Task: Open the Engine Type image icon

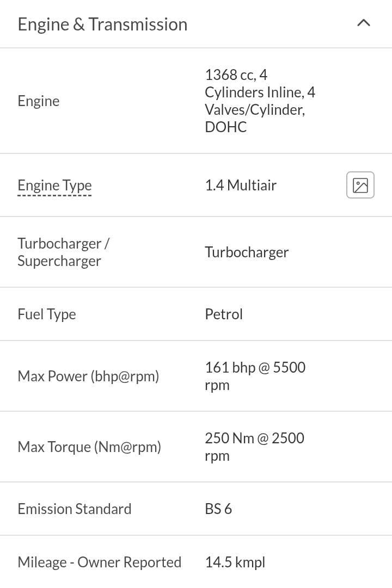Action: 360,185
